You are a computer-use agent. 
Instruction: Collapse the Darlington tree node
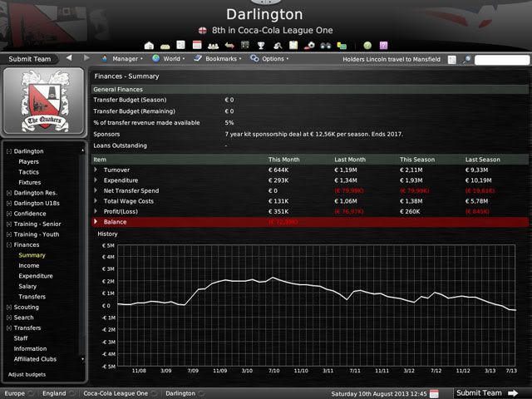[9, 151]
